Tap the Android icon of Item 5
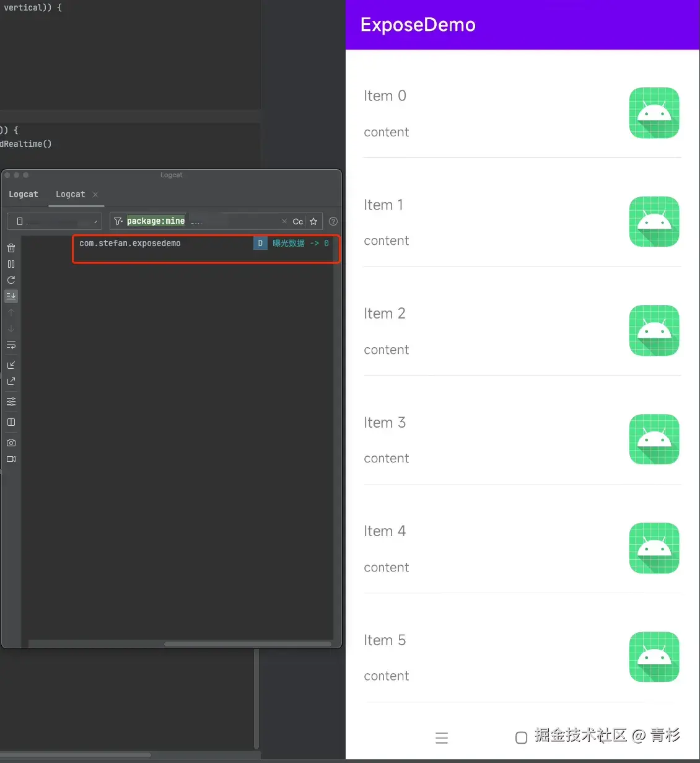This screenshot has height=763, width=700. click(654, 657)
